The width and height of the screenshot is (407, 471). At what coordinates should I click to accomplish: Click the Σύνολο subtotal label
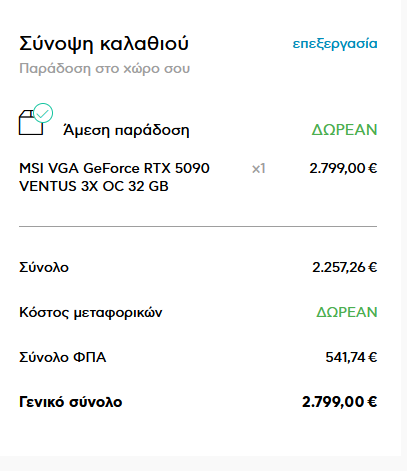coord(44,267)
